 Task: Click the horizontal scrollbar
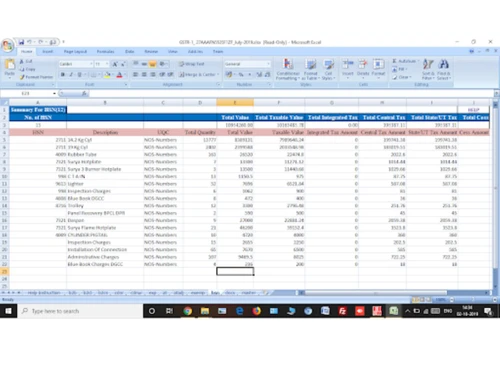377,293
